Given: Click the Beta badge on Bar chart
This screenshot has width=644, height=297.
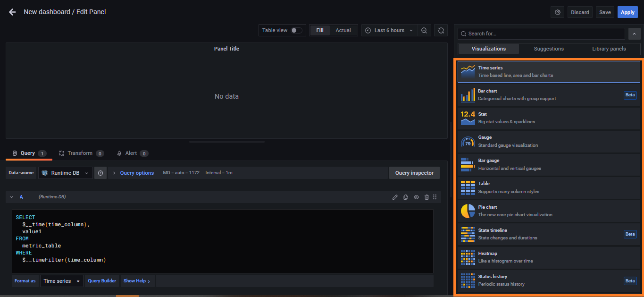Looking at the screenshot, I should pos(630,95).
